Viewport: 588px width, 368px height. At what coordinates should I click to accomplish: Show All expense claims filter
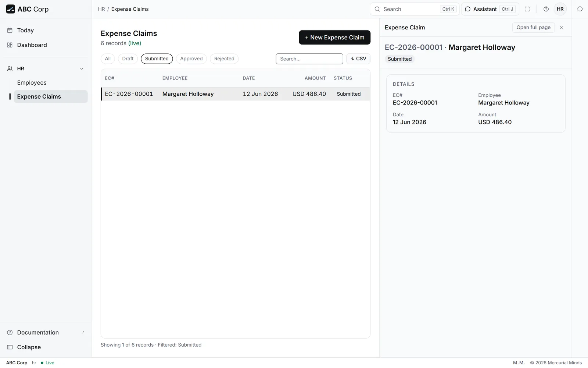[108, 59]
